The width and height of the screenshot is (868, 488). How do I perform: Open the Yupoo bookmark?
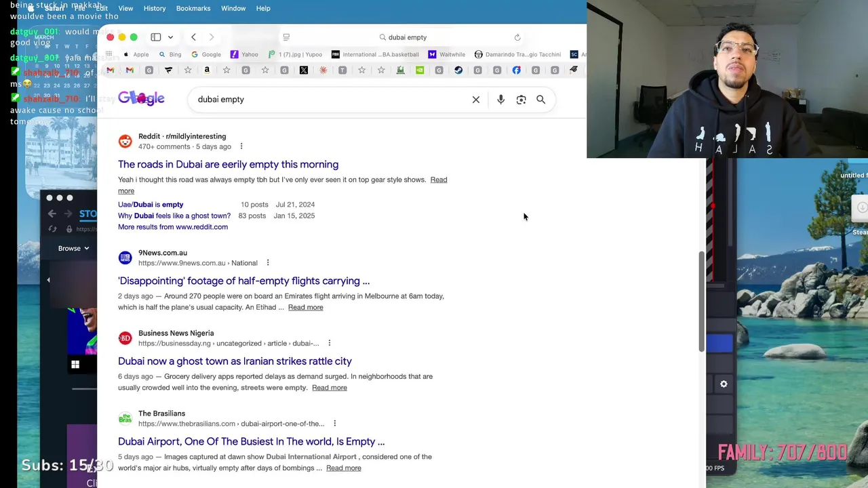295,54
